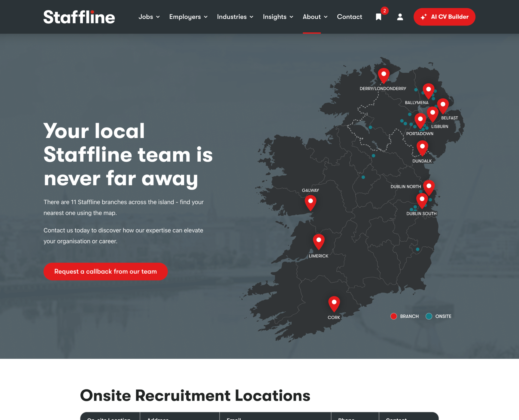Click the red Branch legend swatch
The image size is (519, 420).
[393, 316]
